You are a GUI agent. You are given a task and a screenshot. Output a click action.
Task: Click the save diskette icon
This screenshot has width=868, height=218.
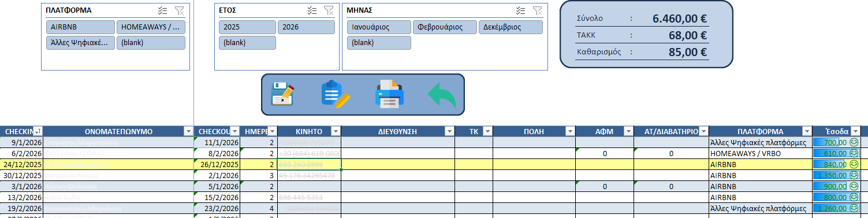(x=282, y=94)
